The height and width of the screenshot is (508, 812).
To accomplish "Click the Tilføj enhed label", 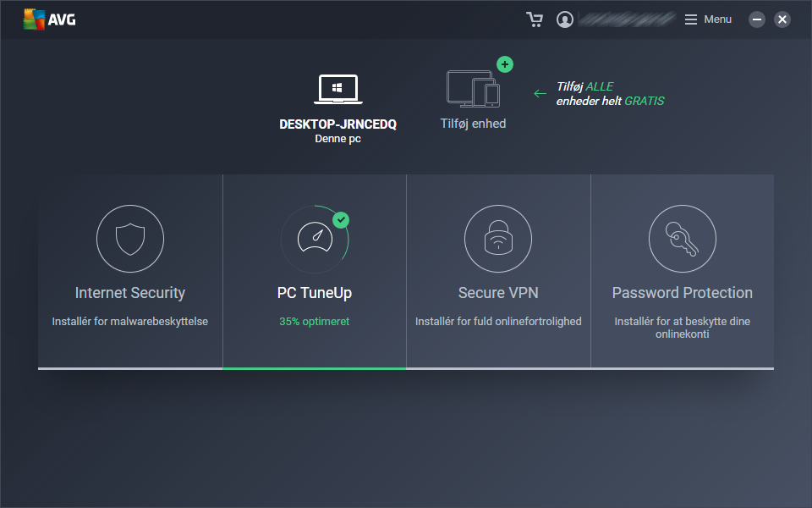I will [473, 124].
